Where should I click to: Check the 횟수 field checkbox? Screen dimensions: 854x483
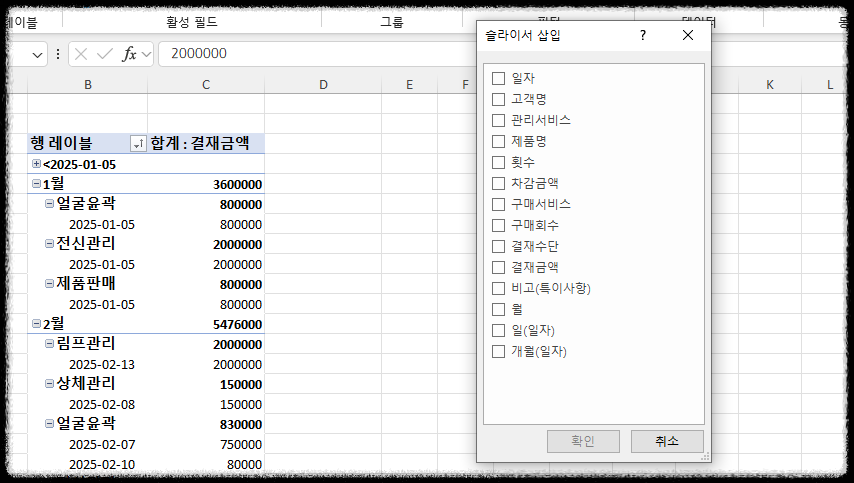coord(498,162)
